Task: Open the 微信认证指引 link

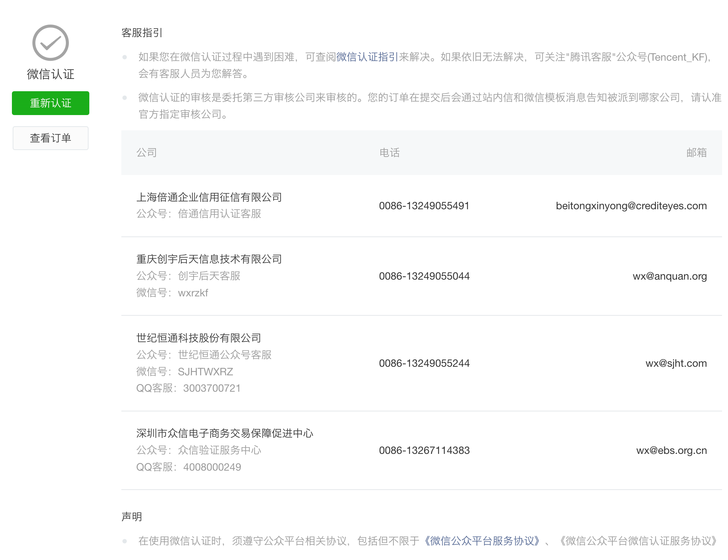Action: click(367, 57)
